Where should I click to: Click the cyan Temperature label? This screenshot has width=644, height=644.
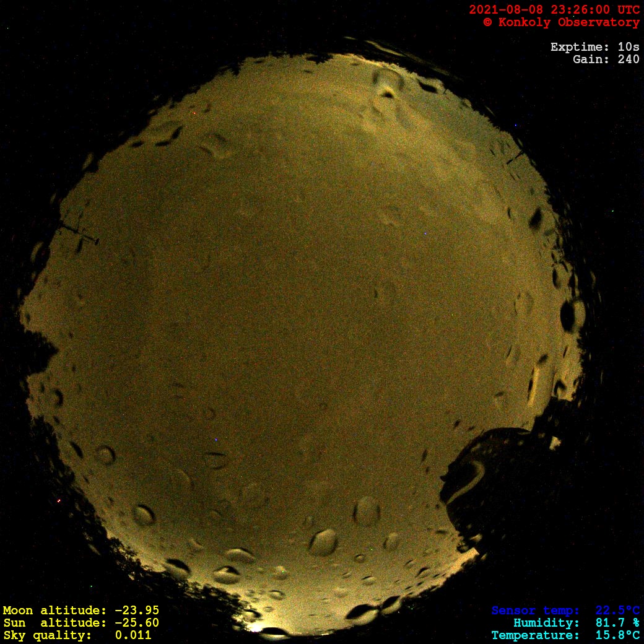[x=535, y=635]
